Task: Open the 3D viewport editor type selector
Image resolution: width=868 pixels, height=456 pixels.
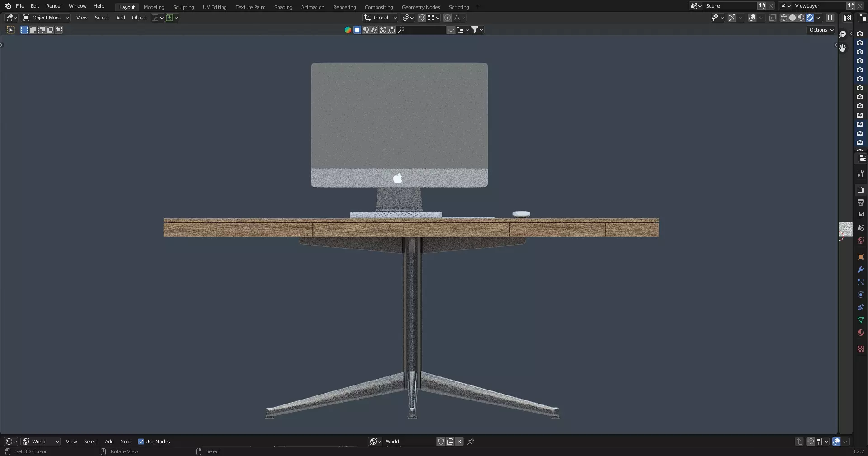Action: [x=11, y=18]
